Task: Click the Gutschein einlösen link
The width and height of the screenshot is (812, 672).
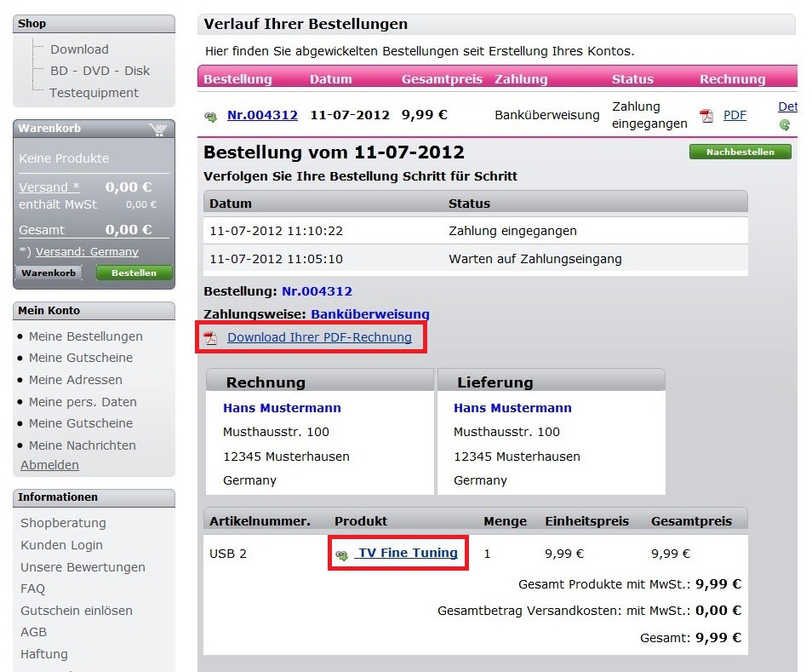Action: click(77, 611)
